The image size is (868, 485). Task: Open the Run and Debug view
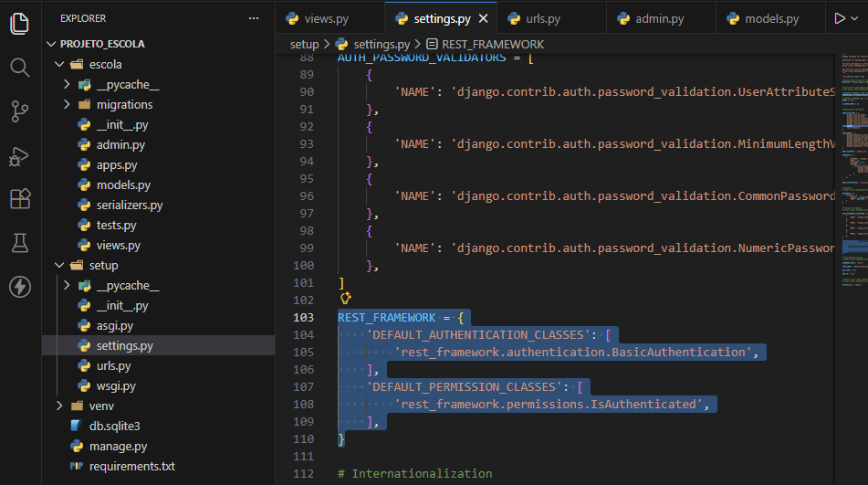[20, 155]
